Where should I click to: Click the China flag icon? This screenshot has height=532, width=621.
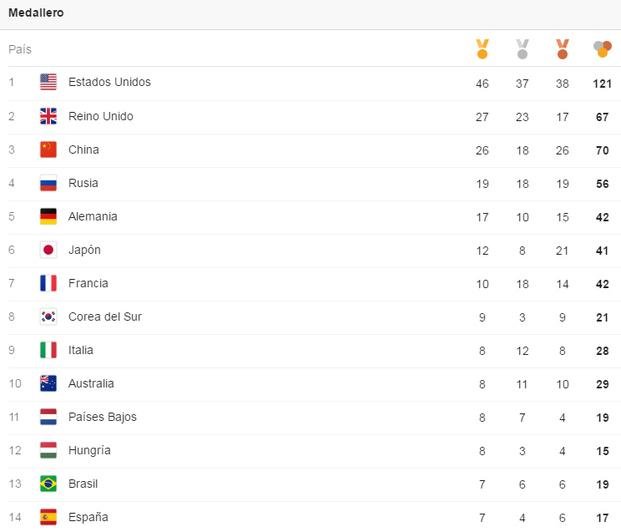48,150
